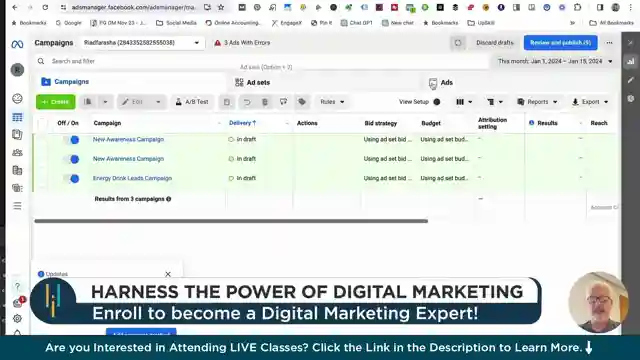Screen dimensions: 640x360
Task: Click Discard drafts
Action: click(495, 43)
